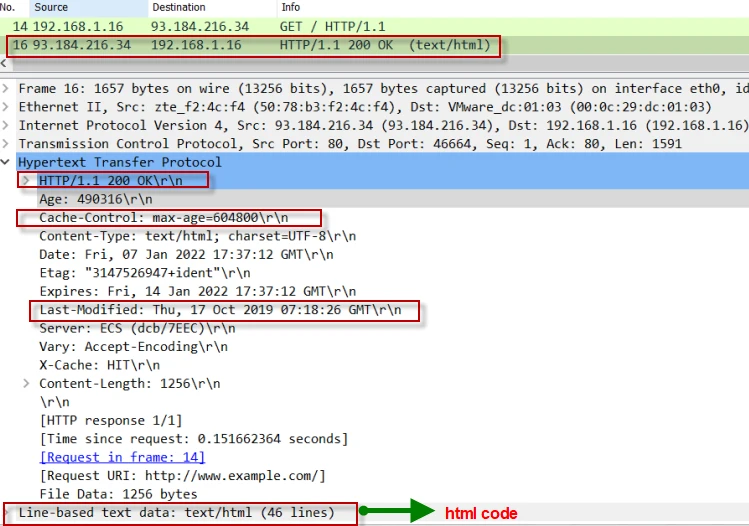
Task: Expand the Content-Length field
Action: point(27,383)
